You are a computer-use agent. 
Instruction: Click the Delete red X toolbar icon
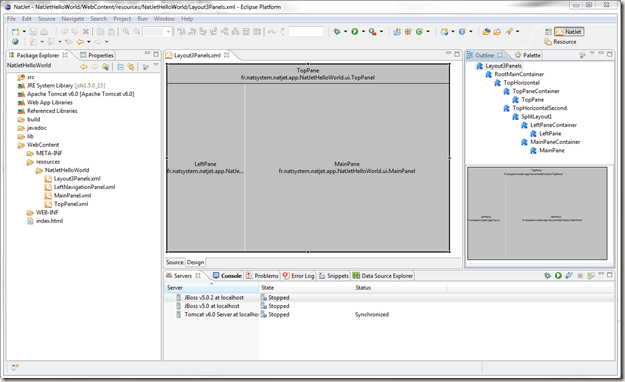(x=86, y=32)
